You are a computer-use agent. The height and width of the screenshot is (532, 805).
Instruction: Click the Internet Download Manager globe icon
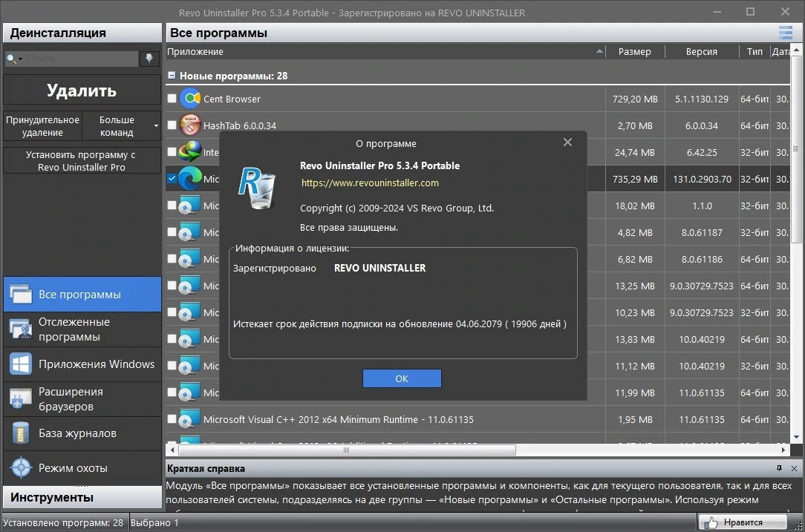[x=190, y=152]
